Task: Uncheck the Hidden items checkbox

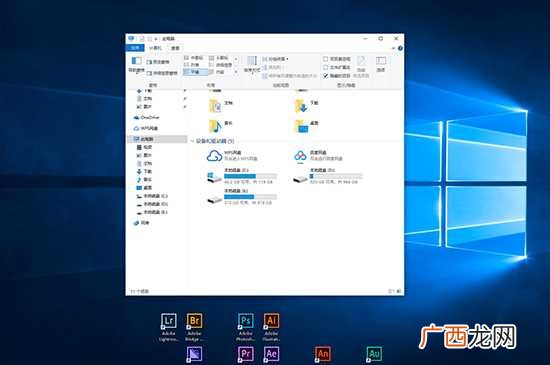Action: pyautogui.click(x=325, y=75)
